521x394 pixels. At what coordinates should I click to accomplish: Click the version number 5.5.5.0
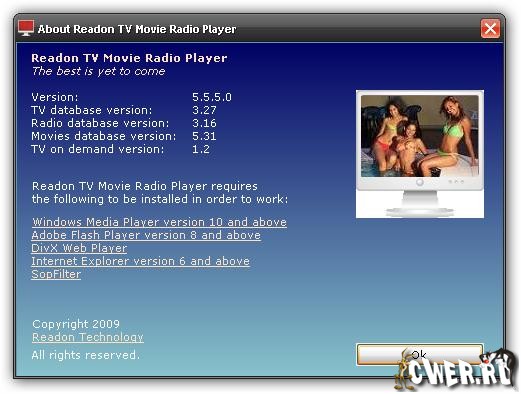coord(212,97)
